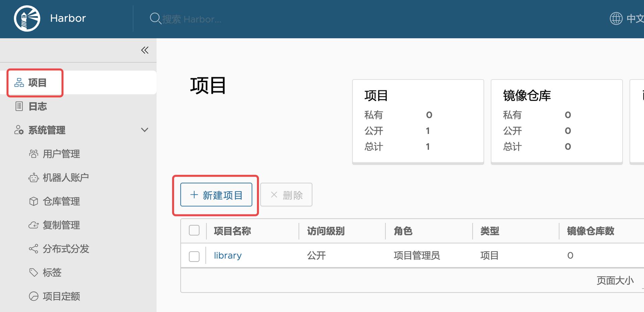Image resolution: width=644 pixels, height=312 pixels.
Task: Collapse the sidebar with double chevron
Action: click(145, 50)
